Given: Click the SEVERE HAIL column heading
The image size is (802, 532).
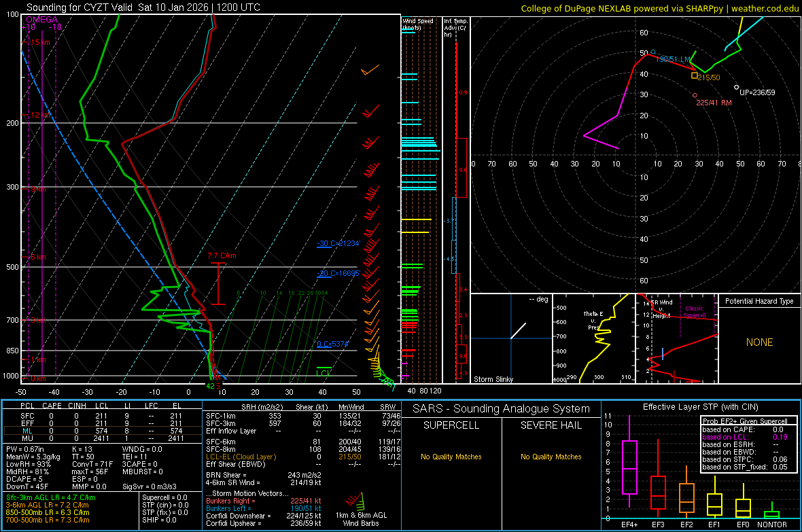Looking at the screenshot, I should [x=551, y=425].
